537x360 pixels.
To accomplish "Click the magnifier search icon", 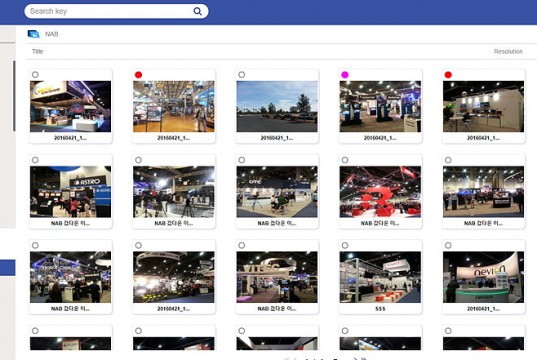I will point(198,11).
